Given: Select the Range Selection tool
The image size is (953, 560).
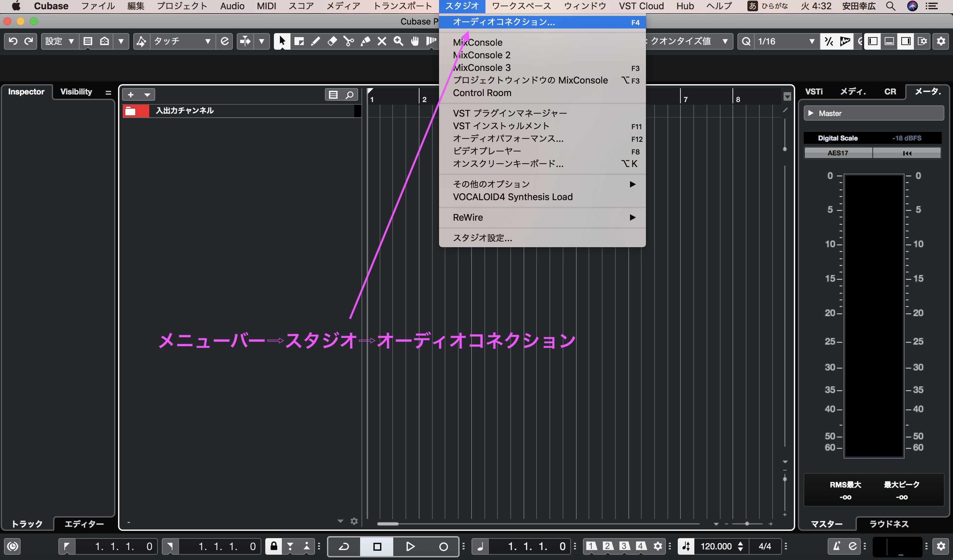Looking at the screenshot, I should click(299, 41).
